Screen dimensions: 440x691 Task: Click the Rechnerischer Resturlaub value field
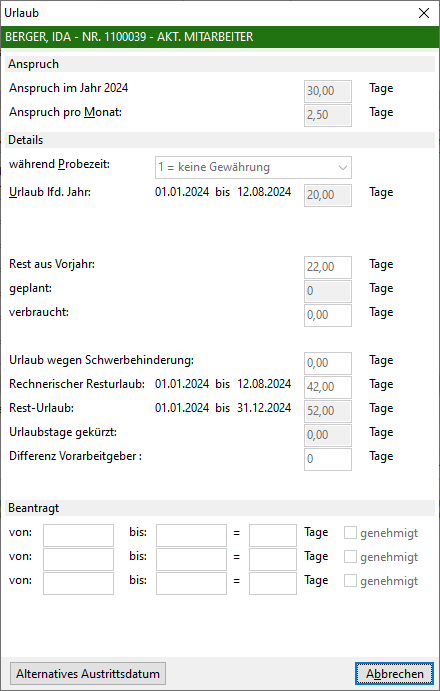tap(328, 387)
